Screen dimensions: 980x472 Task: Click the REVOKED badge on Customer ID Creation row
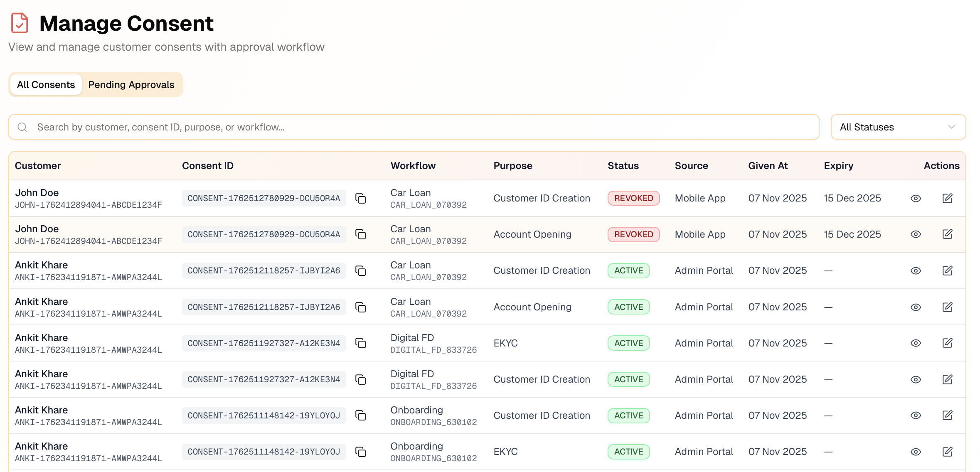point(633,198)
